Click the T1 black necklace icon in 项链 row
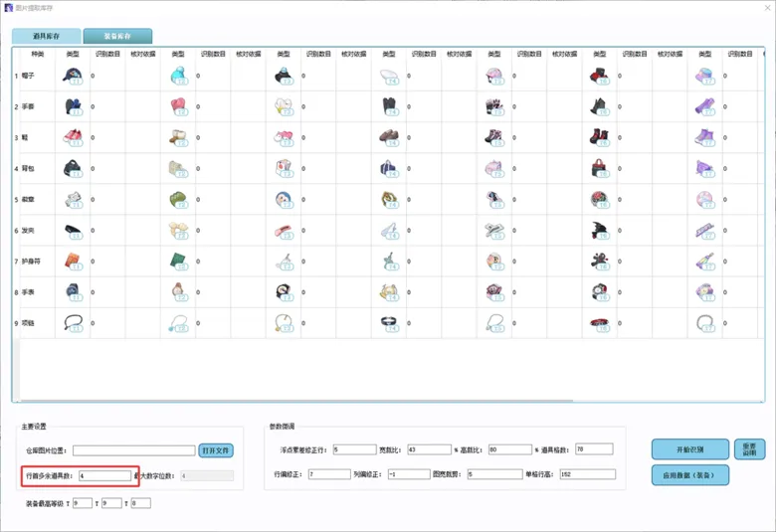This screenshot has width=776, height=532. [x=73, y=323]
